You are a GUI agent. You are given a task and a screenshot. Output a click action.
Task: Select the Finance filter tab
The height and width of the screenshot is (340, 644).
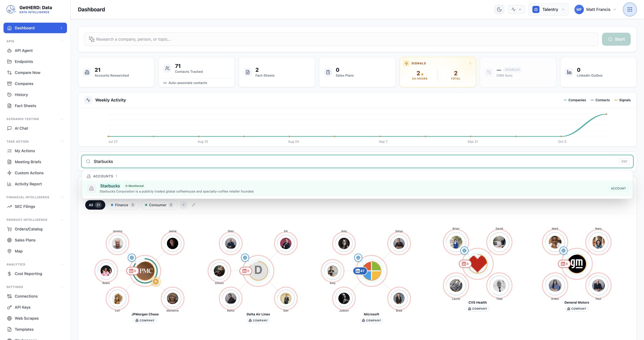(x=123, y=205)
